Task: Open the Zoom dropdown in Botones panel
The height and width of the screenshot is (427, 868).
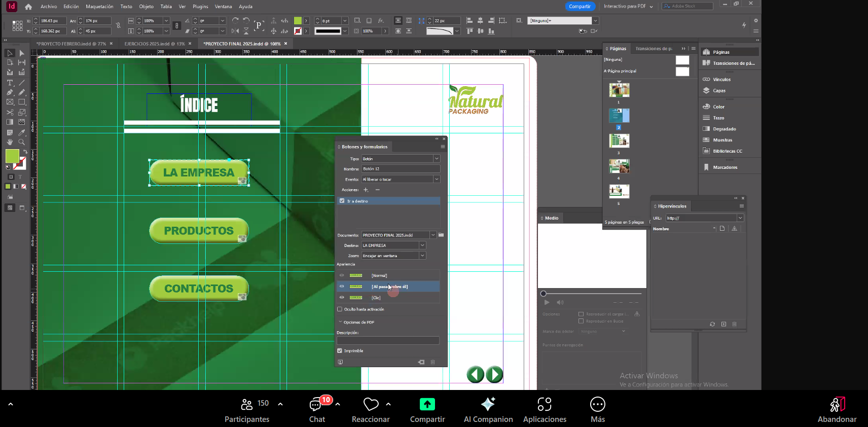Action: (422, 256)
